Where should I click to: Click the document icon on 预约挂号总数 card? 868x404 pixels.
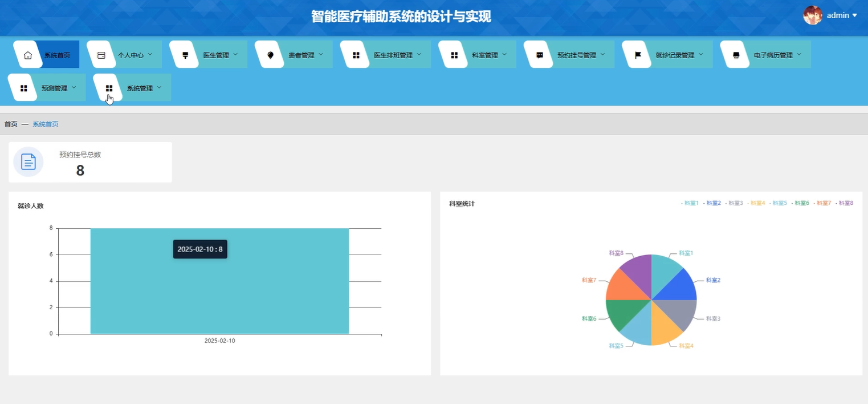coord(28,161)
